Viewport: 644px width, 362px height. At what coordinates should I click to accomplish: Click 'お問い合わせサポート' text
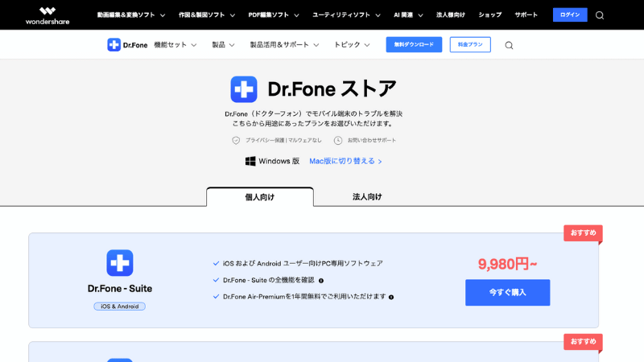click(x=372, y=140)
